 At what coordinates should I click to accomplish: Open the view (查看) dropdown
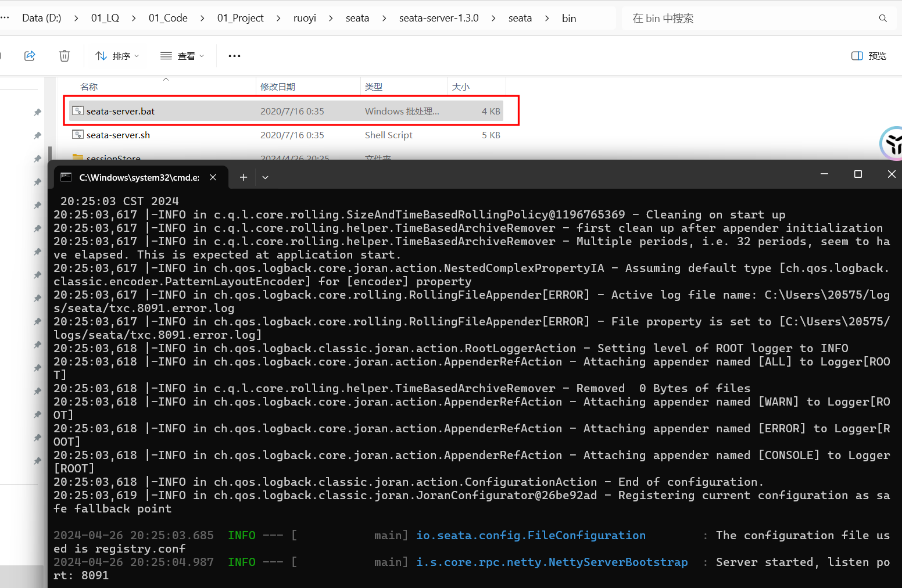coord(182,56)
